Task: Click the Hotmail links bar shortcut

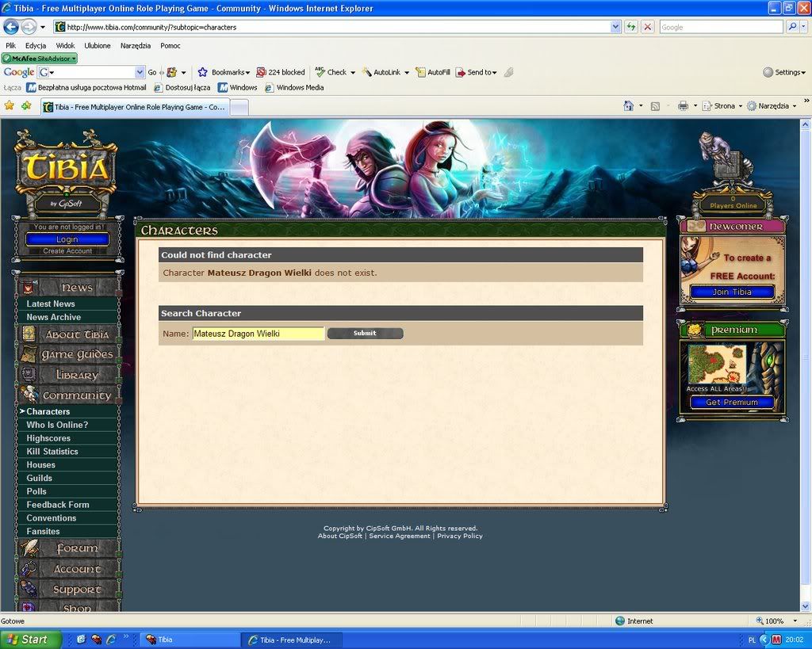Action: coord(86,87)
